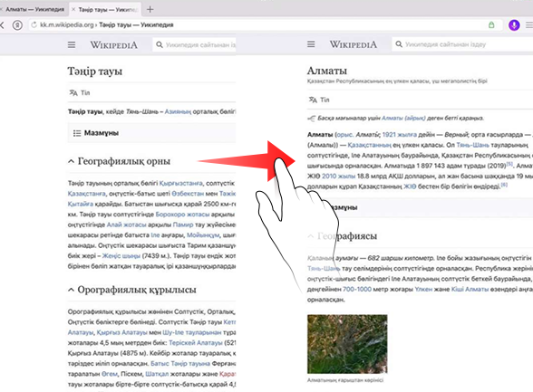This screenshot has height=392, width=533.
Task: Click the green lock icon in the address bar
Action: 491,25
